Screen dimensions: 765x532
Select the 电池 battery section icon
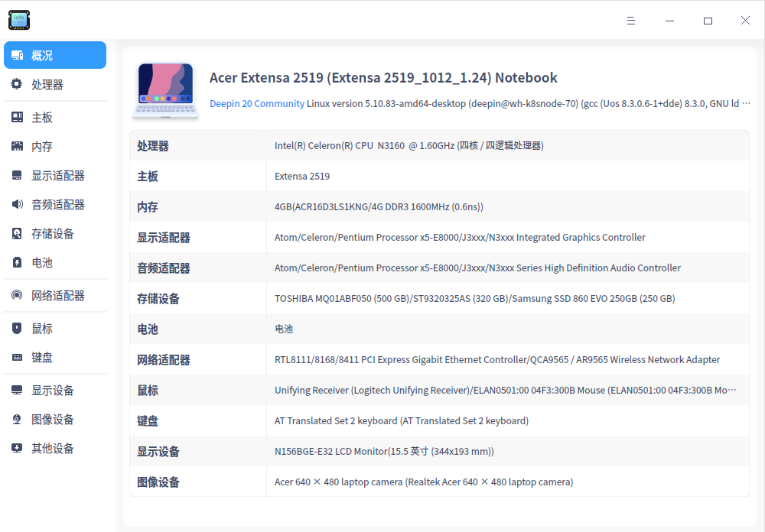[16, 262]
